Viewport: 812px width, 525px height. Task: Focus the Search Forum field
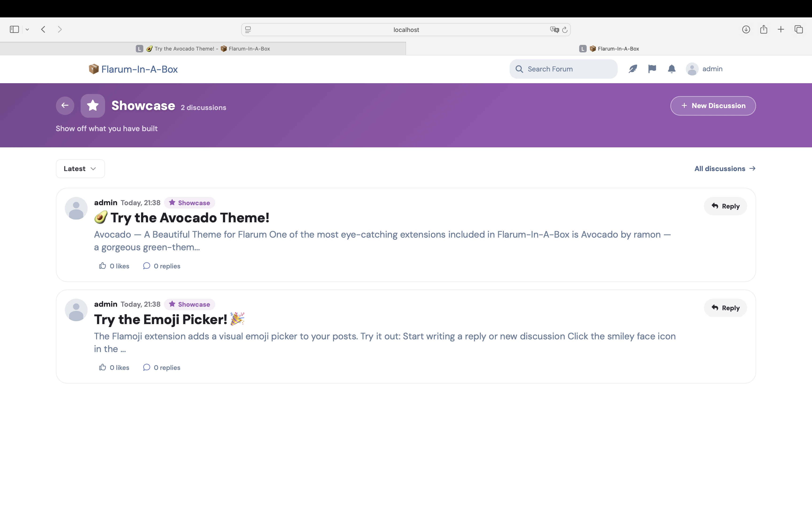[563, 69]
